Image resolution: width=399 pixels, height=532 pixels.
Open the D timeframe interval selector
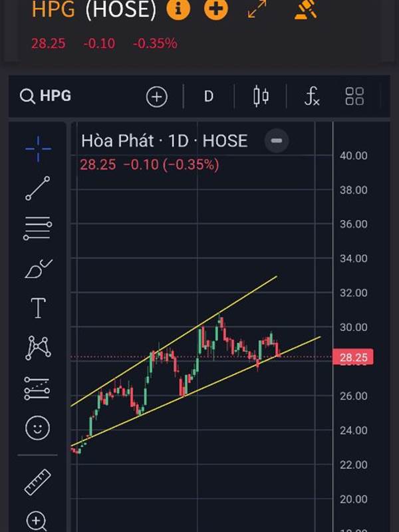click(x=208, y=96)
